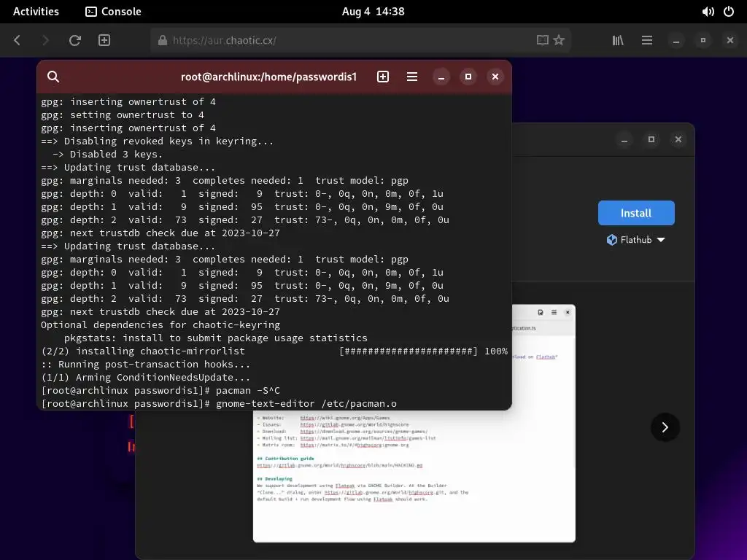The height and width of the screenshot is (560, 747).
Task: Expand the Flathub source dropdown
Action: point(636,239)
